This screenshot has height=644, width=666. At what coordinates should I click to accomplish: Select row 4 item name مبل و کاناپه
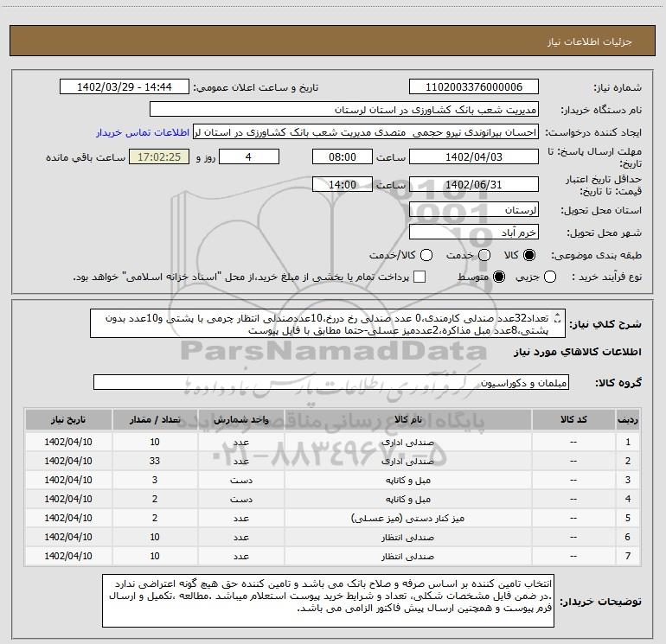tap(407, 500)
